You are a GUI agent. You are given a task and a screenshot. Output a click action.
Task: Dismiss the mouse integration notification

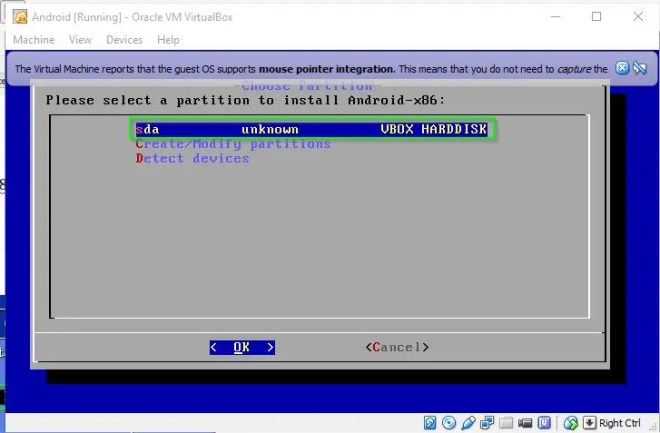point(622,68)
